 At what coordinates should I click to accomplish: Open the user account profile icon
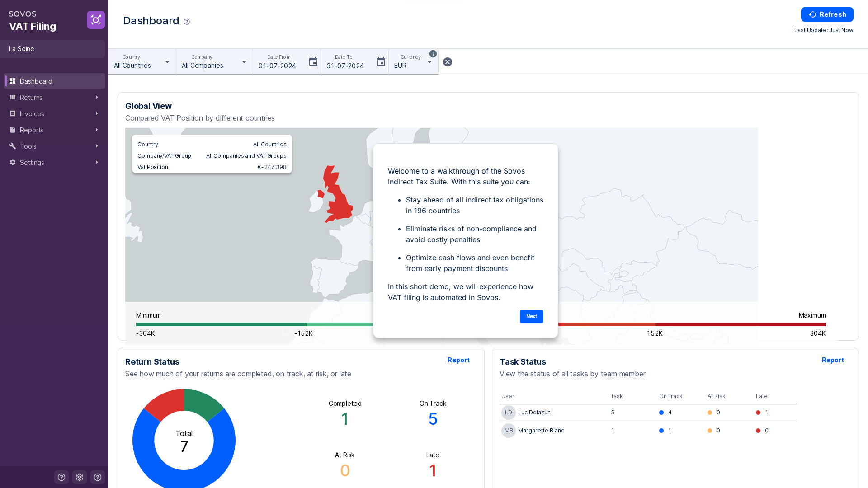(98, 477)
